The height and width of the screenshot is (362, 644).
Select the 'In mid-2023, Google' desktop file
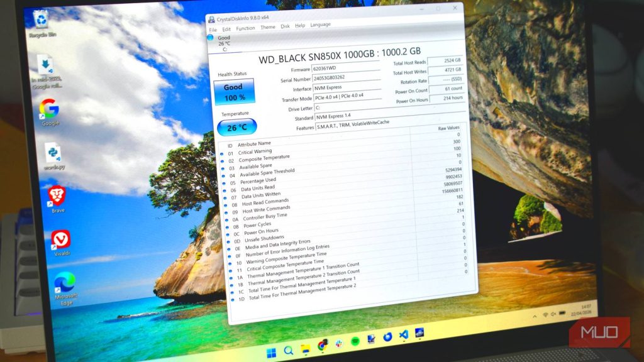coord(46,72)
